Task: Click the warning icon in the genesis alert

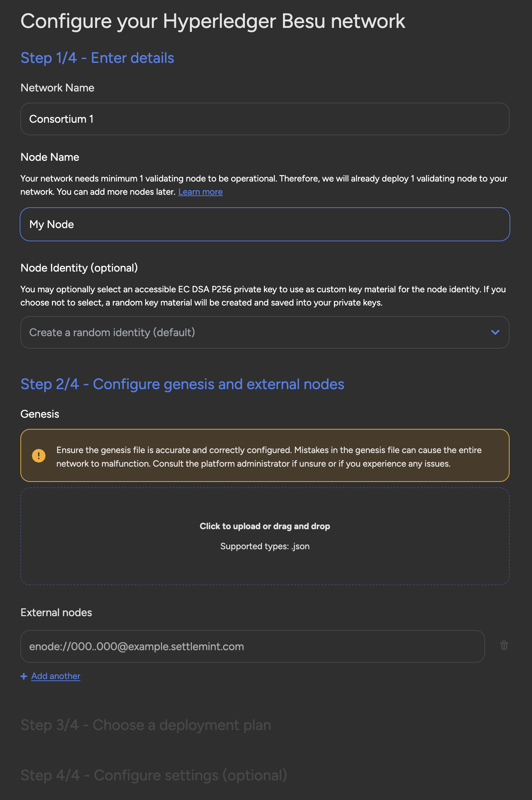Action: (38, 455)
